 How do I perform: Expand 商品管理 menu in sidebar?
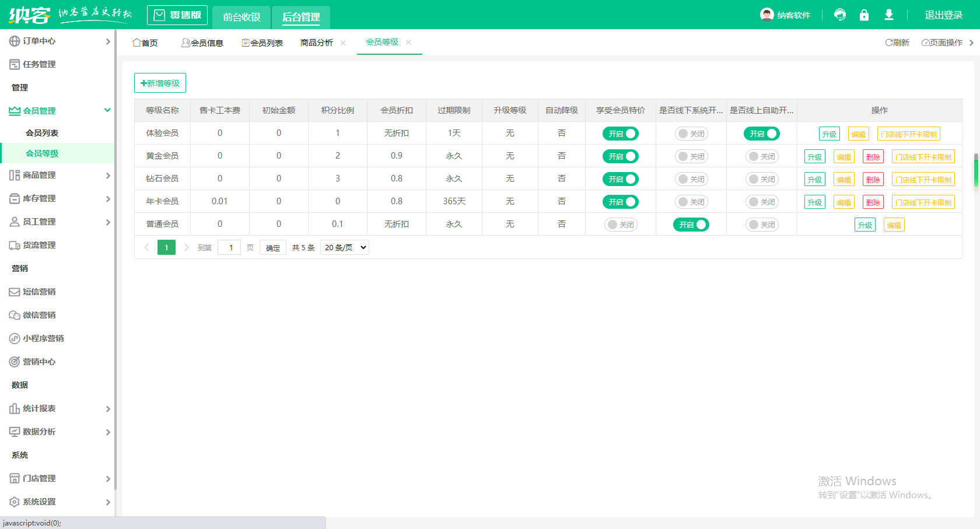click(x=58, y=175)
